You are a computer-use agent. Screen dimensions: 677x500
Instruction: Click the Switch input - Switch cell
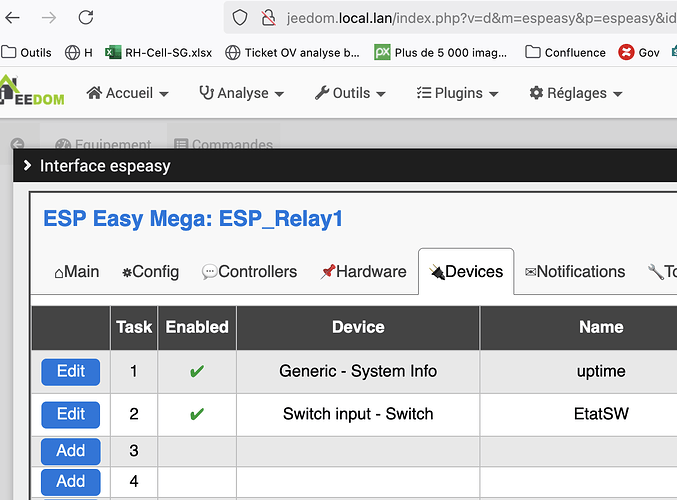[358, 414]
